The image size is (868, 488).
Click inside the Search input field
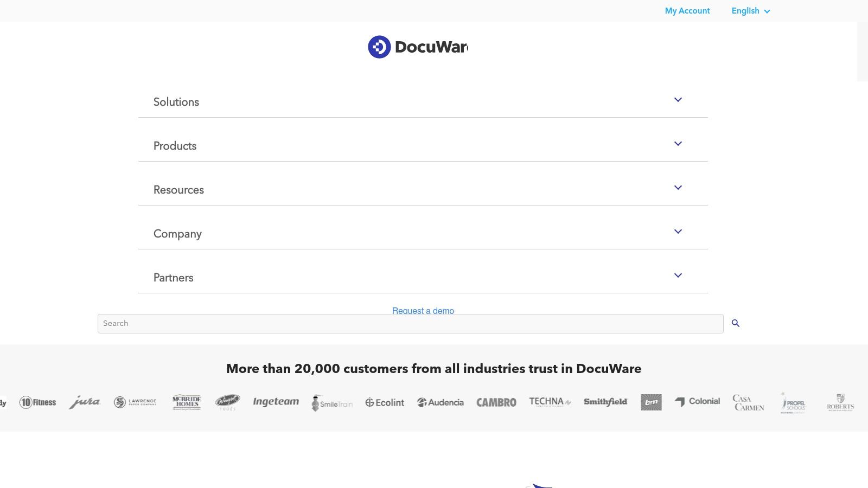tap(380, 323)
